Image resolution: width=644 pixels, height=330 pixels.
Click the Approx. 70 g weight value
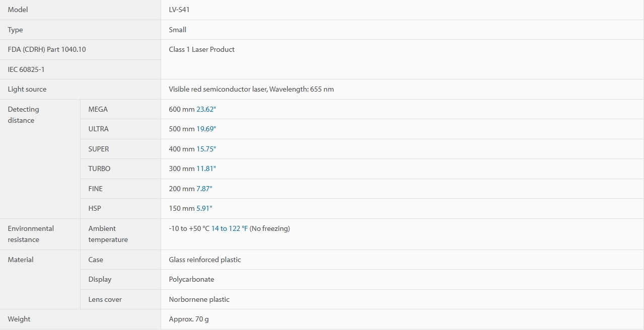(189, 319)
